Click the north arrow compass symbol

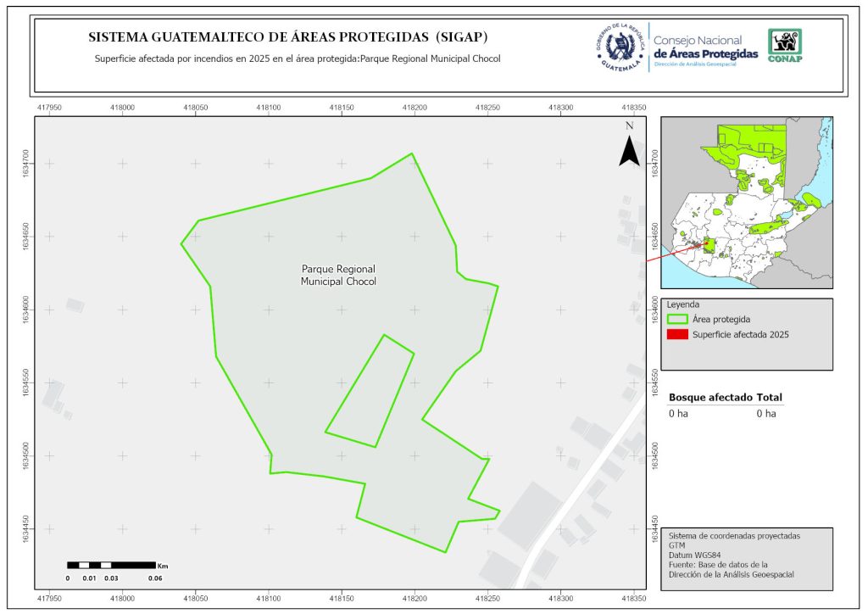pyautogui.click(x=629, y=146)
